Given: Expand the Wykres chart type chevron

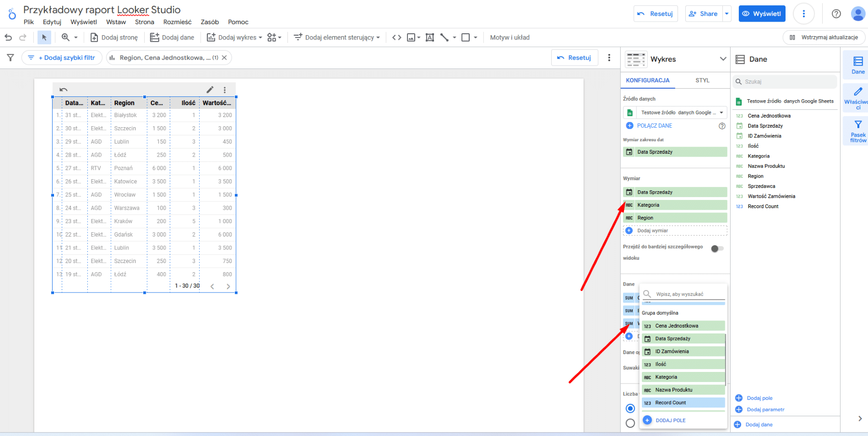Looking at the screenshot, I should pyautogui.click(x=723, y=59).
